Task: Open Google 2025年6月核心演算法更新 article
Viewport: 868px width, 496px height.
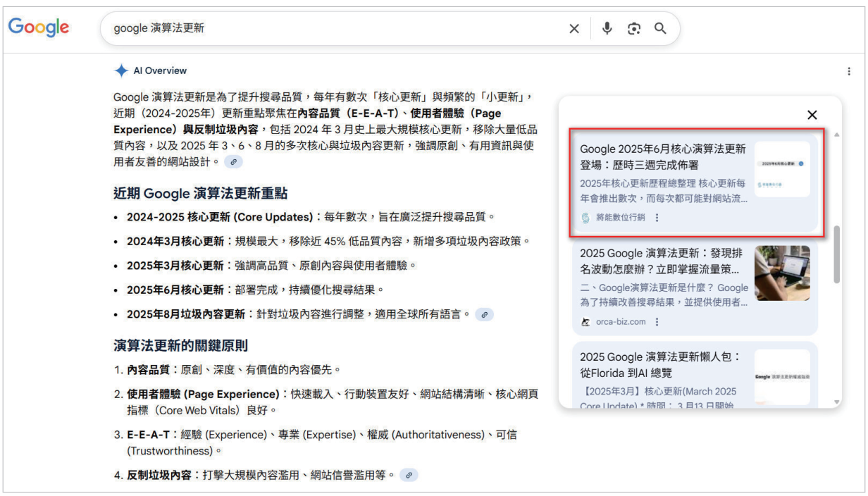Action: (662, 157)
